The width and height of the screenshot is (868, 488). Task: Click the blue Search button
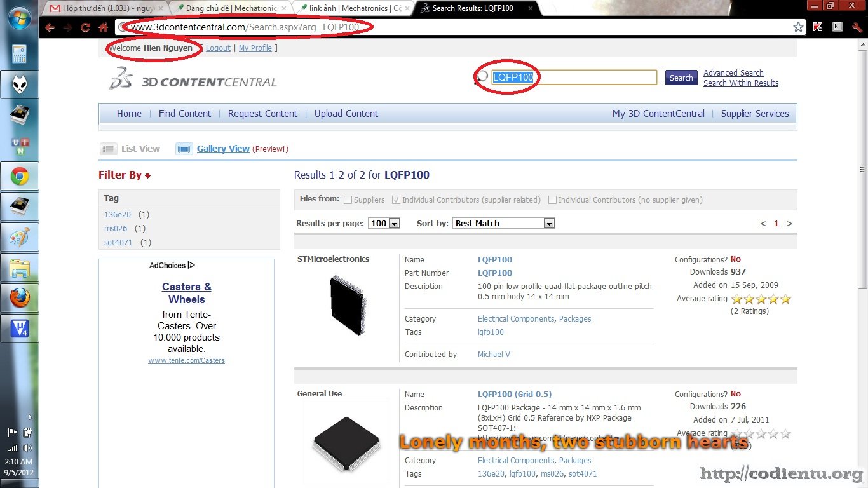click(681, 78)
